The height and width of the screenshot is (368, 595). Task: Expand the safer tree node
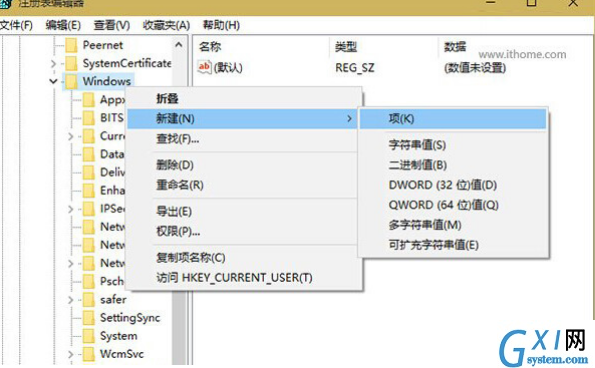pyautogui.click(x=71, y=300)
